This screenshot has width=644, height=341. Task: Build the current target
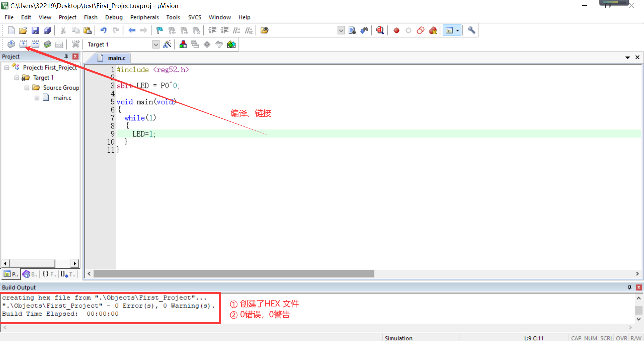(x=23, y=44)
